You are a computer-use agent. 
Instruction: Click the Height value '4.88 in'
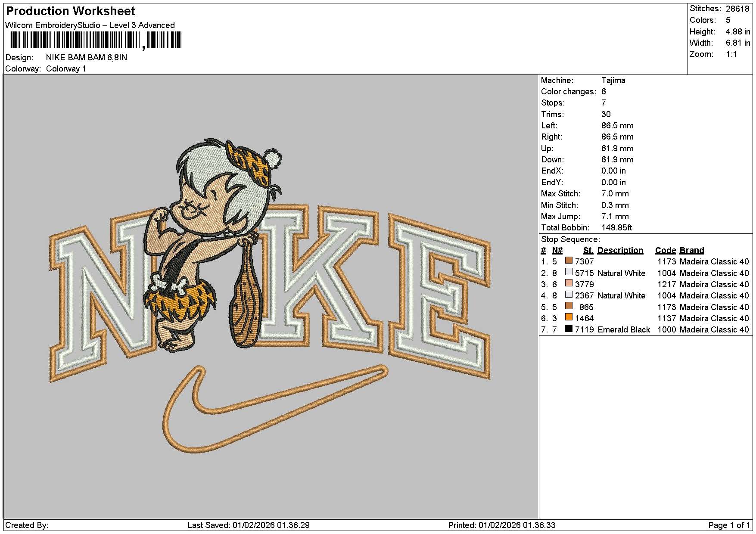click(x=738, y=31)
